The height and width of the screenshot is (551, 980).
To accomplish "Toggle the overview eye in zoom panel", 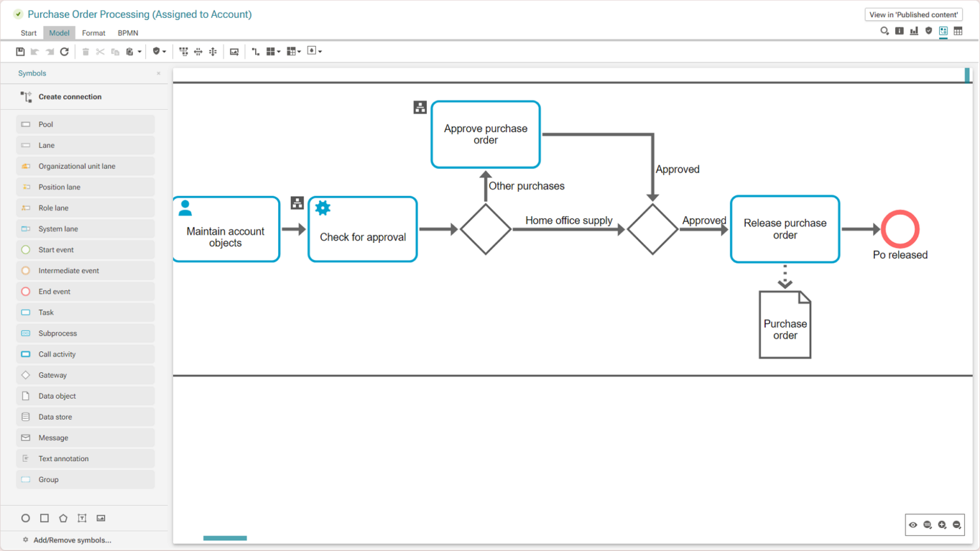I will tap(913, 525).
